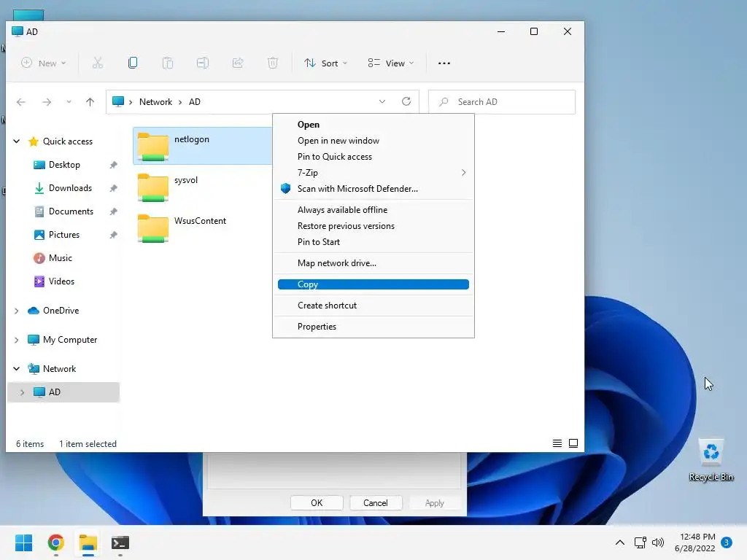Click the volume speaker tray icon
The image size is (747, 560).
[x=658, y=542]
